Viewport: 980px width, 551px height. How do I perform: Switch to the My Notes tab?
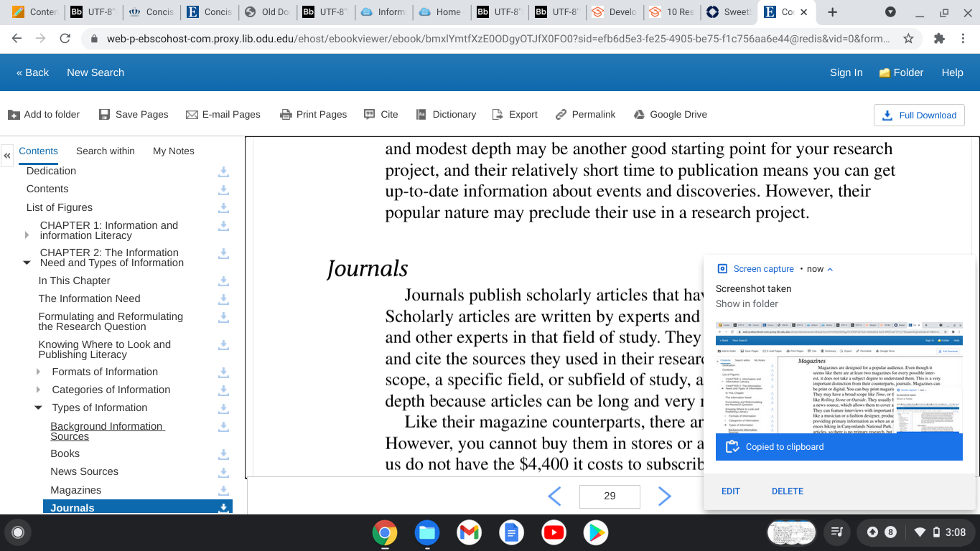[x=174, y=151]
